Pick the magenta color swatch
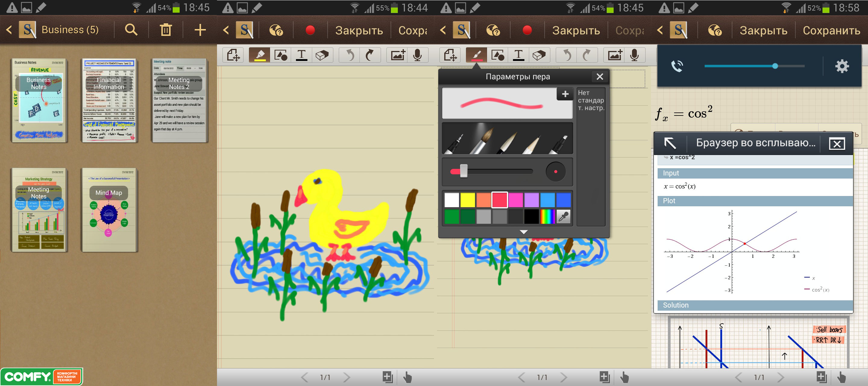This screenshot has height=386, width=868. coord(516,200)
